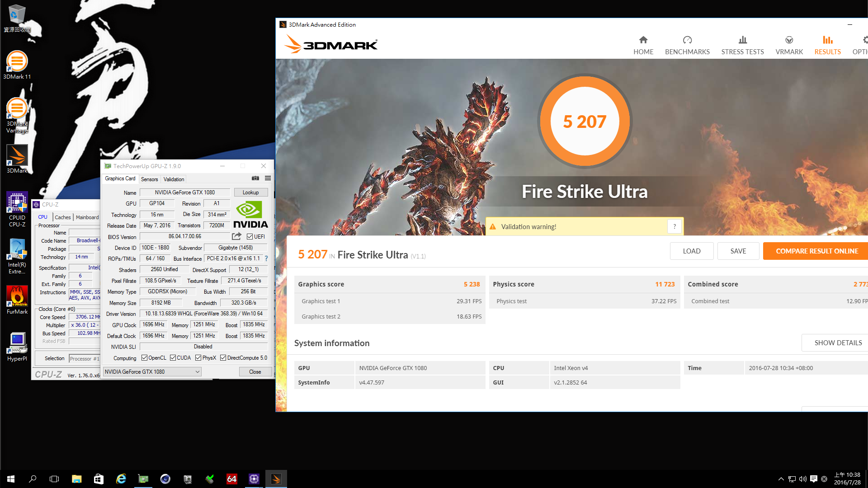This screenshot has width=868, height=488.
Task: Open the BENCHMARKS section
Action: [x=687, y=46]
